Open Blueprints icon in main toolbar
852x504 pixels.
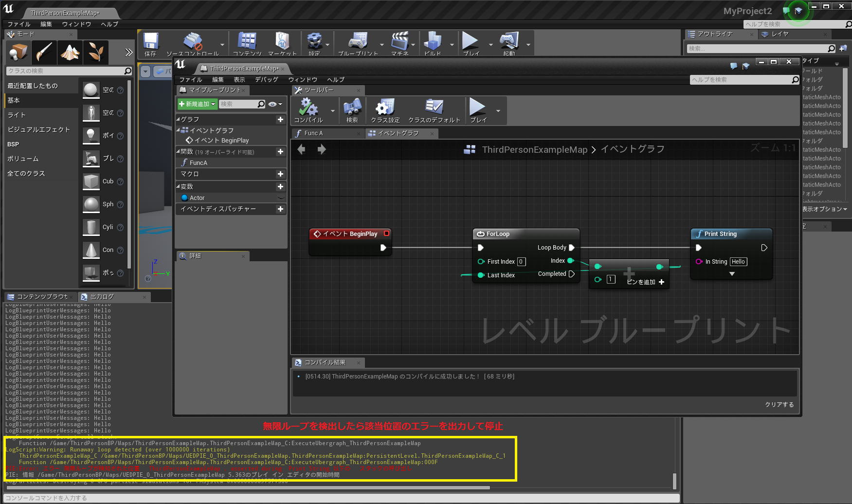[x=358, y=44]
